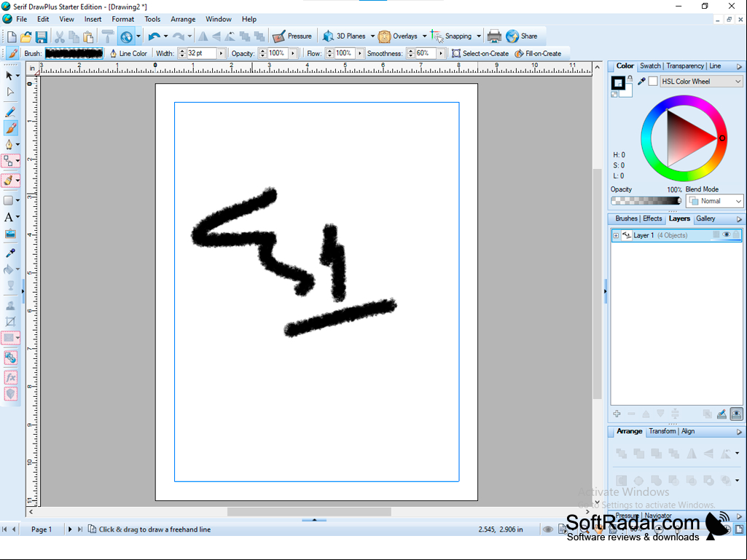Select the Crop tool
Image resolution: width=747 pixels, height=560 pixels.
(x=10, y=321)
